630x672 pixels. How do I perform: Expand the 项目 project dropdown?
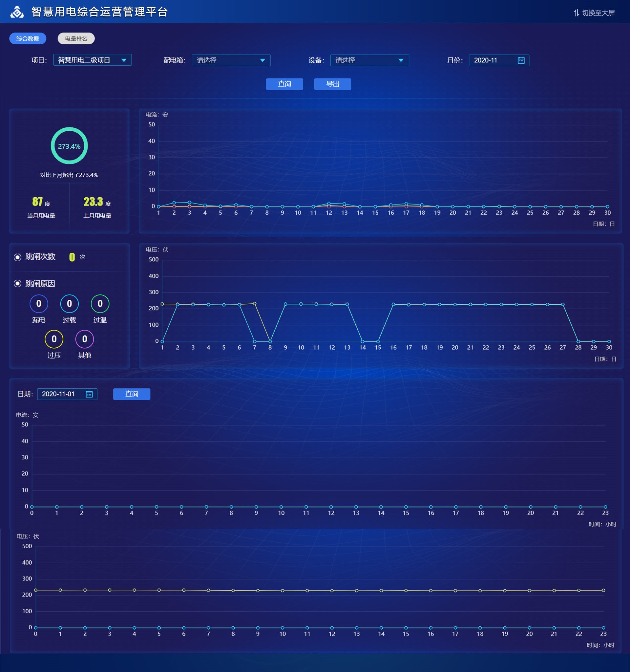(92, 60)
